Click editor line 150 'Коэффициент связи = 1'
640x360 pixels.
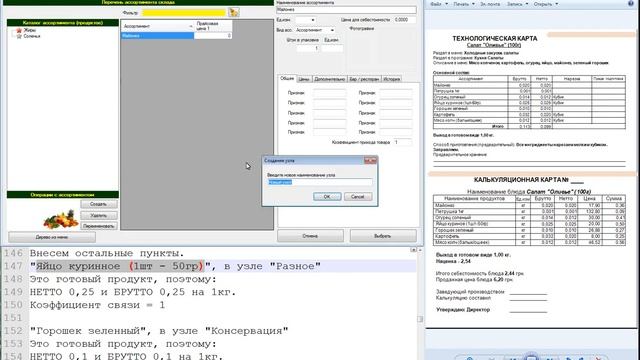click(x=98, y=305)
